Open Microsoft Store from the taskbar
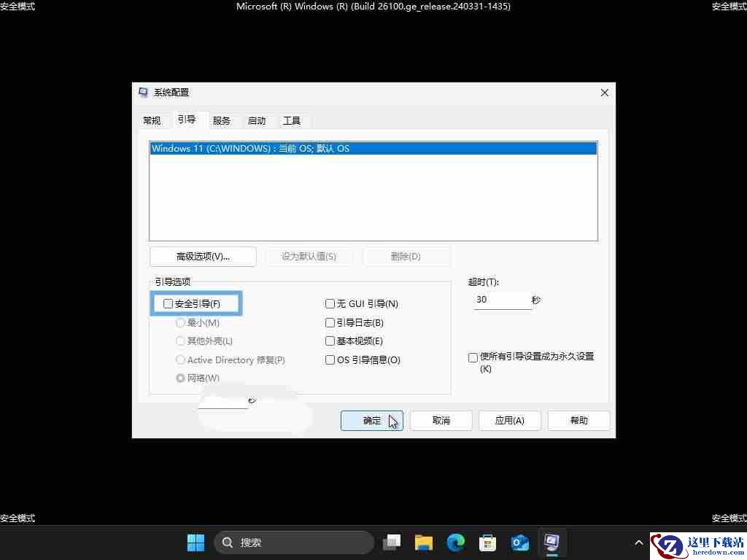Screen dimensions: 747x560 (x=487, y=542)
